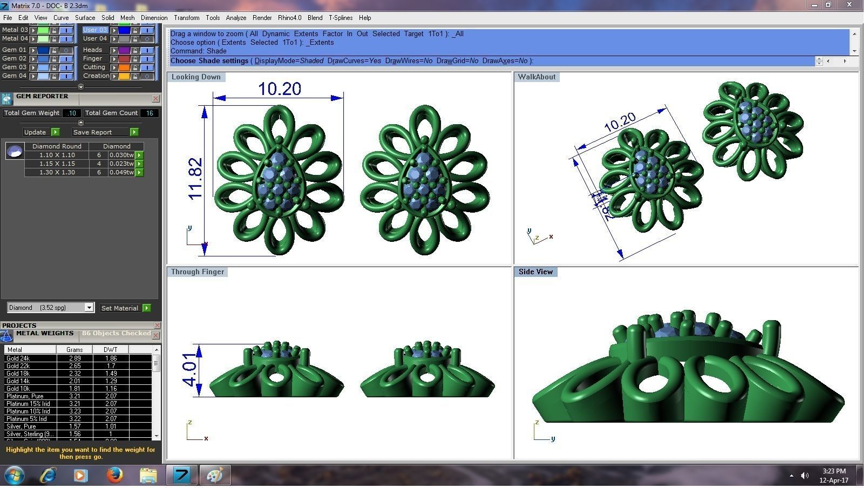Click the arrow button for Metal 04 layer
This screenshot has height=488, width=868.
coord(33,39)
